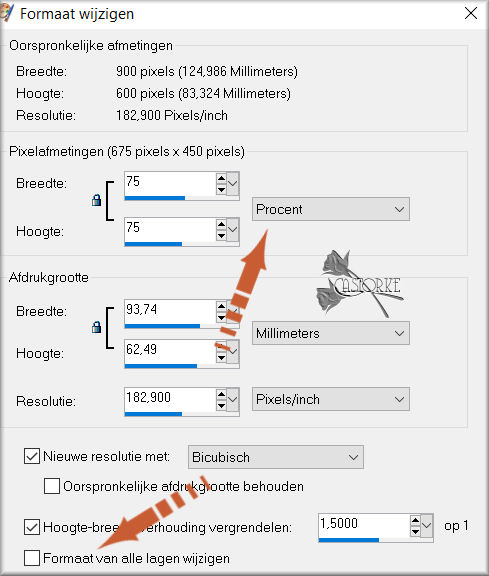
Task: Click the blue slider bar under Resolutie
Action: 153,414
